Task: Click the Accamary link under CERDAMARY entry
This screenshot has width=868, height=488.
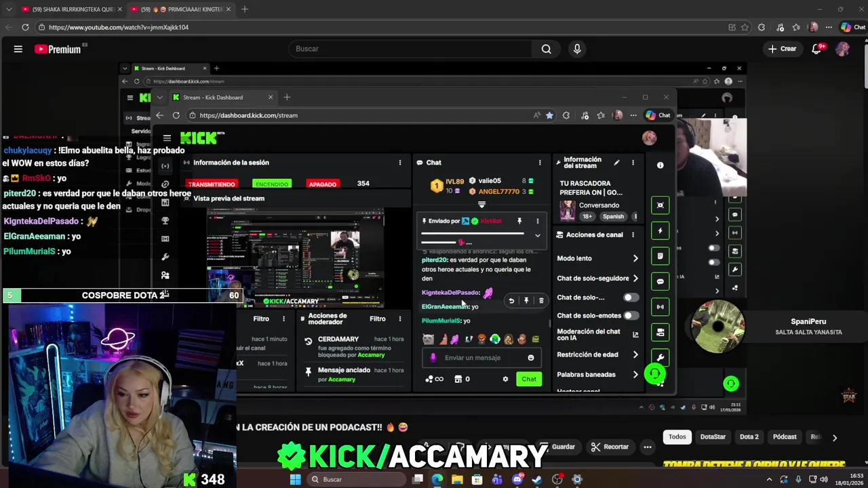Action: point(371,355)
